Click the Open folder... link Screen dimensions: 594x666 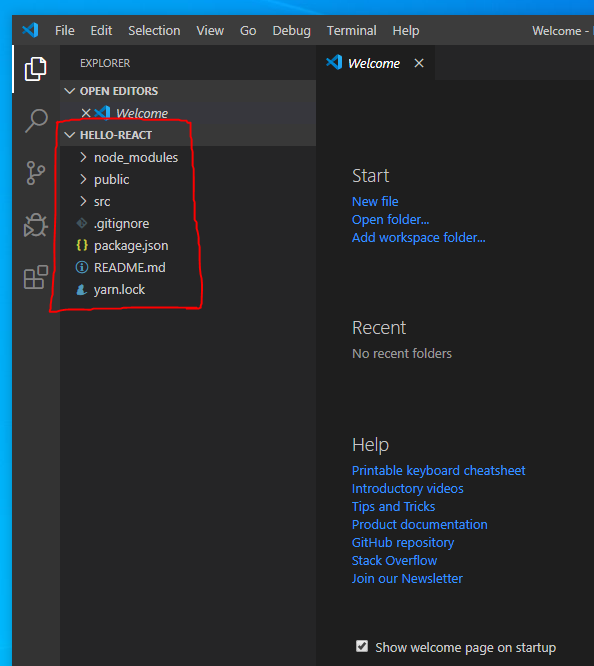(390, 220)
